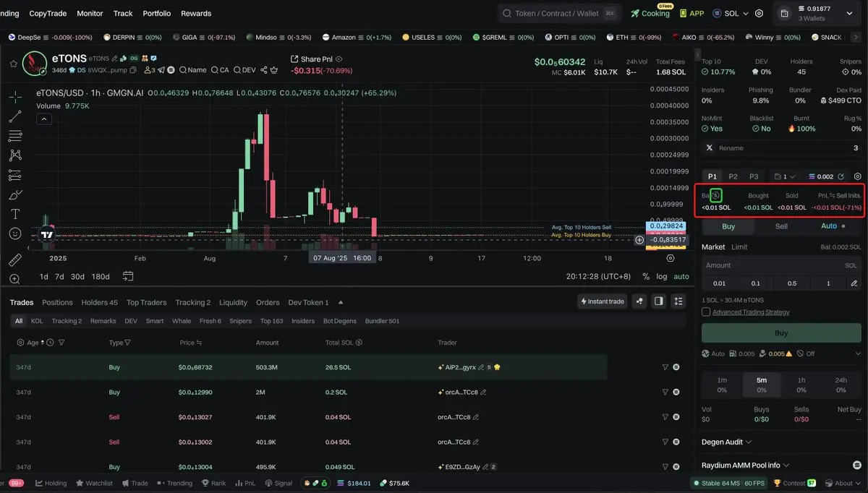Switch to the Top Traders tab

point(147,302)
